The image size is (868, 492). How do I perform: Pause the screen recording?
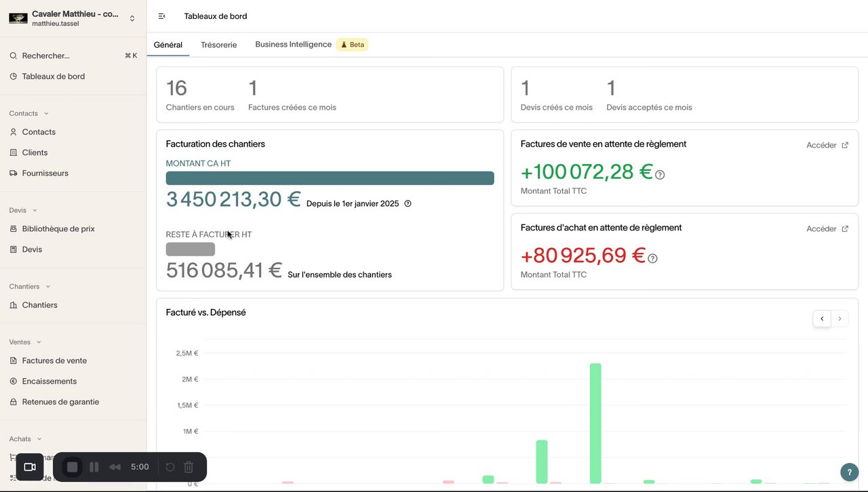point(94,467)
